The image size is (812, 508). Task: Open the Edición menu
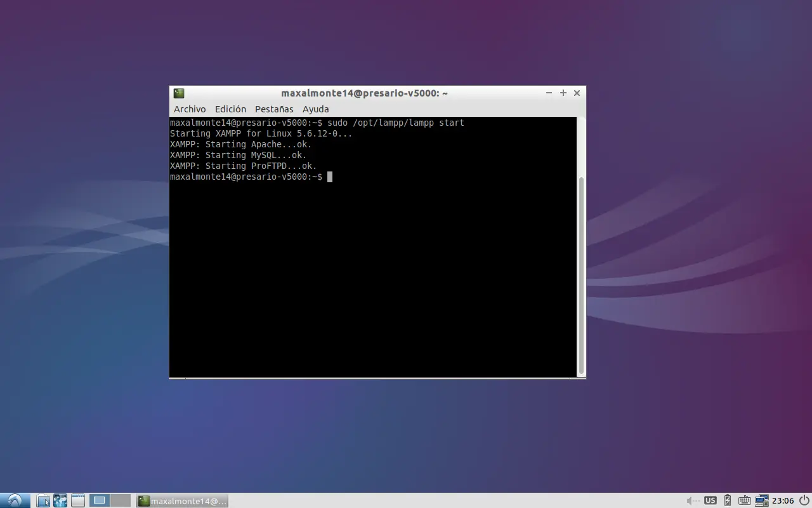pyautogui.click(x=230, y=109)
